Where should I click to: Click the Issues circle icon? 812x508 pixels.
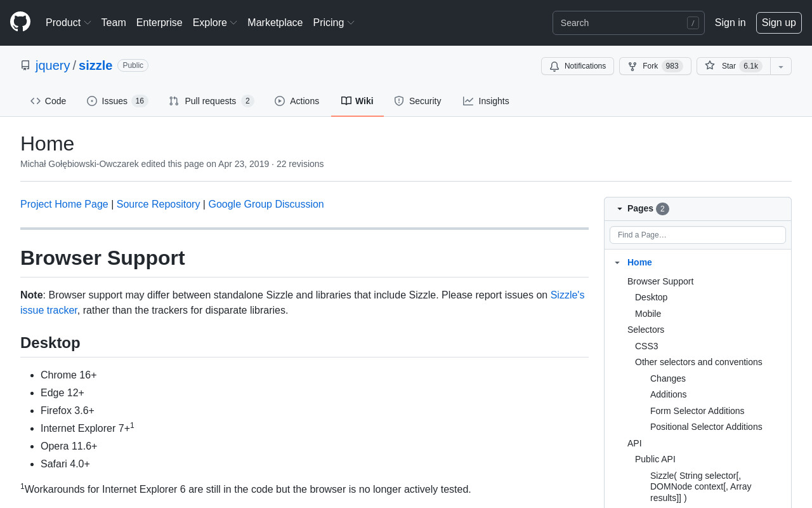coord(92,101)
